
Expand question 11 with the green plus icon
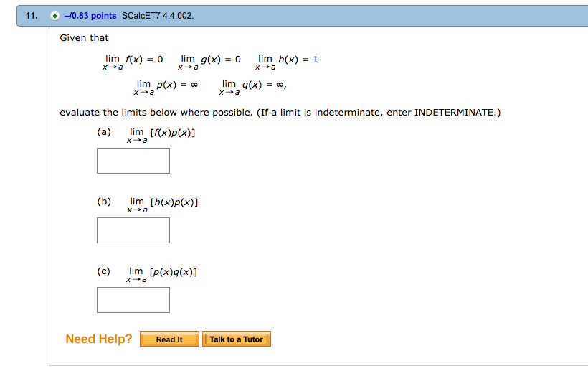click(55, 16)
